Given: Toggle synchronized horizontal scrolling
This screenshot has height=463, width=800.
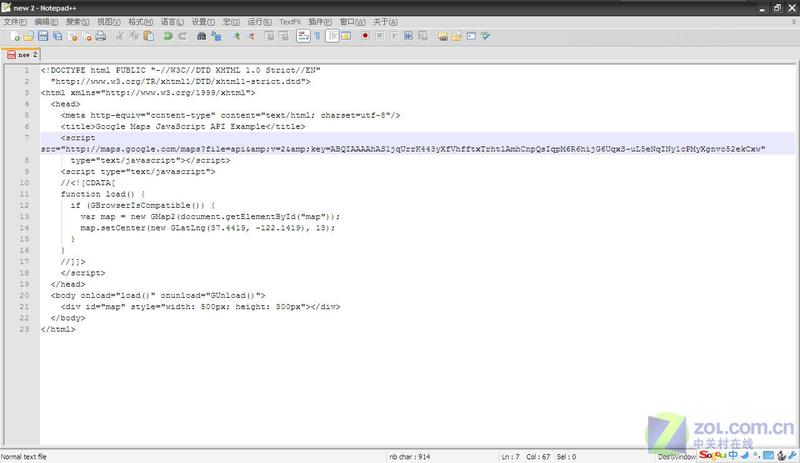Looking at the screenshot, I should point(284,36).
